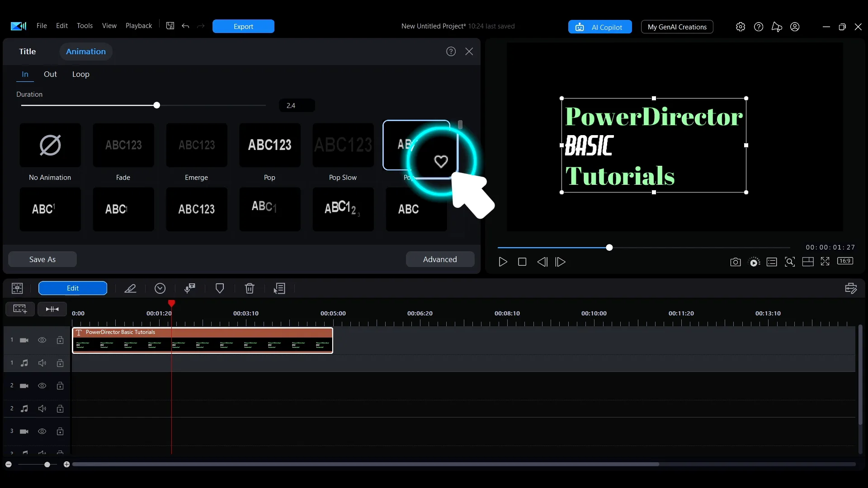Open help from the top bar question icon
This screenshot has width=868, height=488.
759,27
